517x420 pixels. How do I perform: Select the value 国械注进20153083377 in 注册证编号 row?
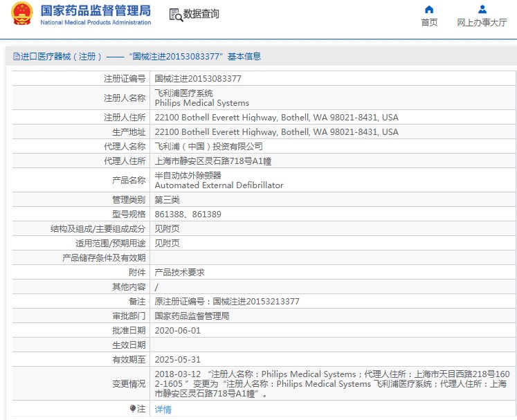[x=198, y=78]
